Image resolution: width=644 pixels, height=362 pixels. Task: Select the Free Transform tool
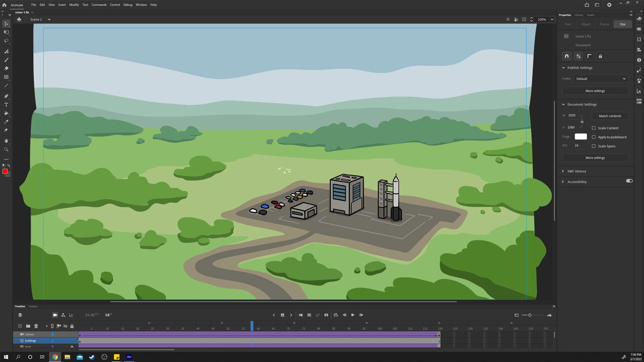[6, 32]
